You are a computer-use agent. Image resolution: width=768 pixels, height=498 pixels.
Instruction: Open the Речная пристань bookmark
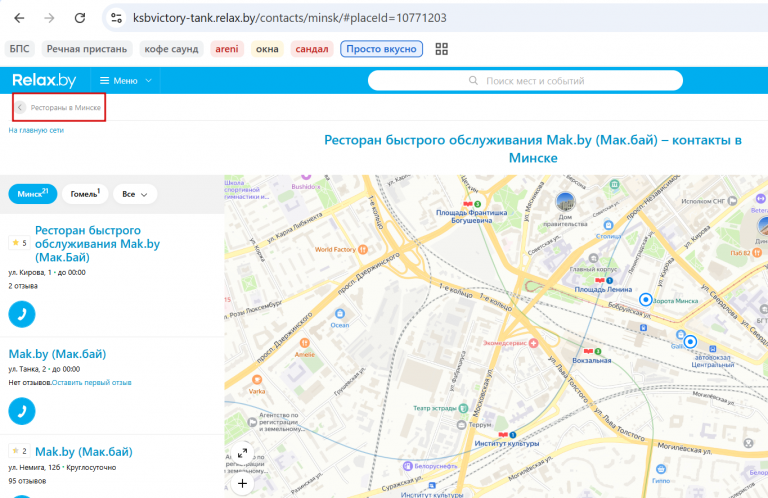click(87, 49)
